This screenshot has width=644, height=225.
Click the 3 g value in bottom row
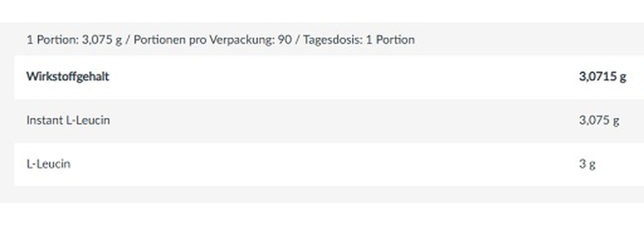[x=587, y=164]
